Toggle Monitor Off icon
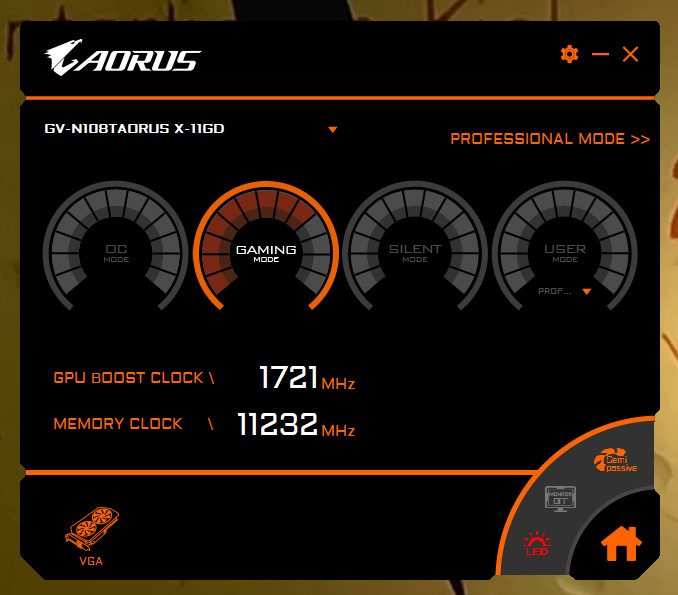678x595 pixels. click(560, 499)
